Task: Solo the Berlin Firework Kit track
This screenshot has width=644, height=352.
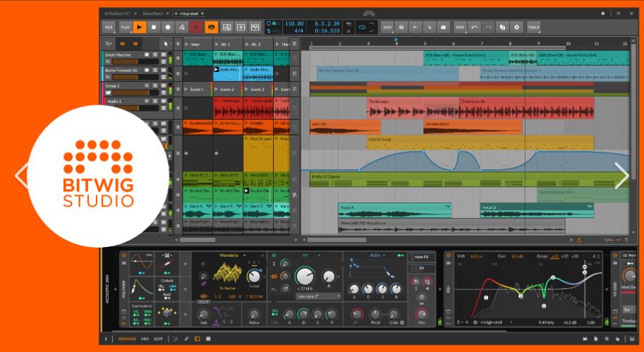Action: tap(155, 71)
